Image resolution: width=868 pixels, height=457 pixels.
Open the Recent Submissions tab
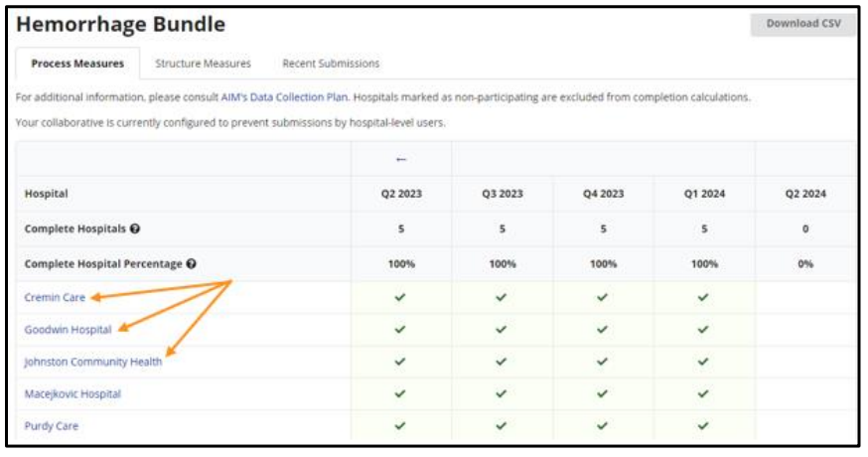331,64
